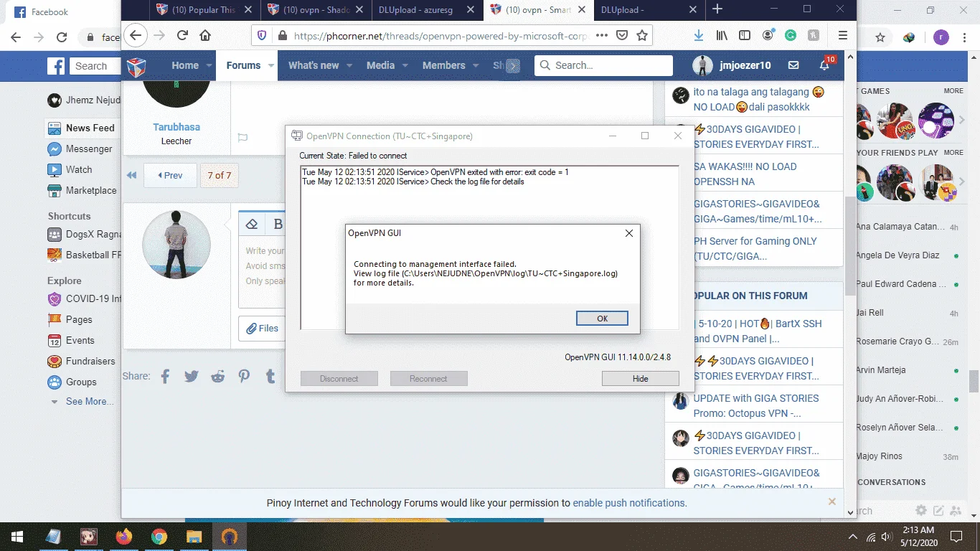Dismiss the push notification permission banner
This screenshot has width=980, height=551.
pos(832,502)
